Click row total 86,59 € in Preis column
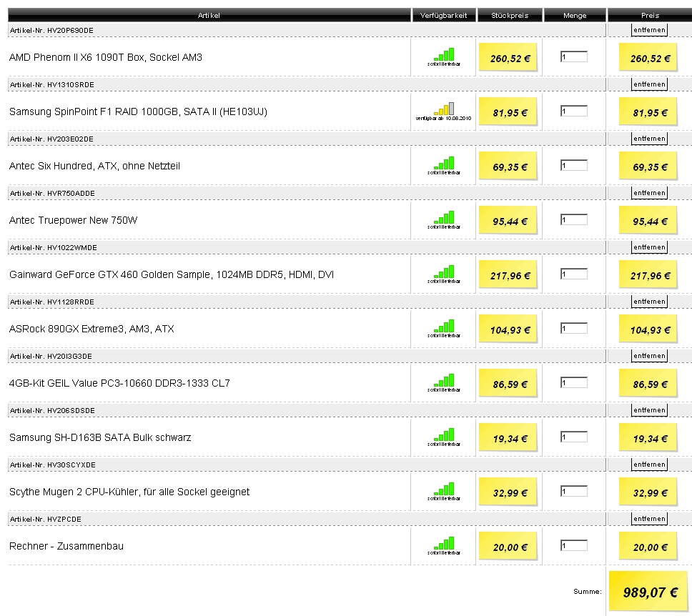 click(x=648, y=383)
